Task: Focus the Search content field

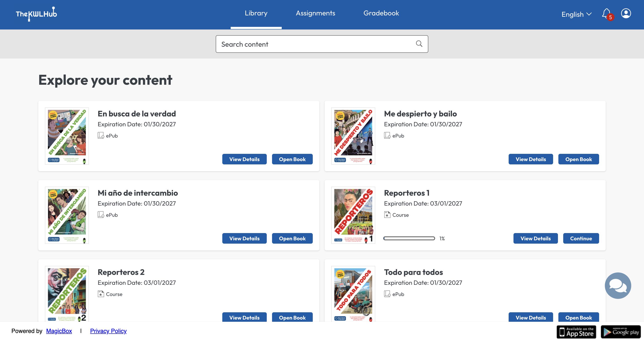Action: point(315,44)
